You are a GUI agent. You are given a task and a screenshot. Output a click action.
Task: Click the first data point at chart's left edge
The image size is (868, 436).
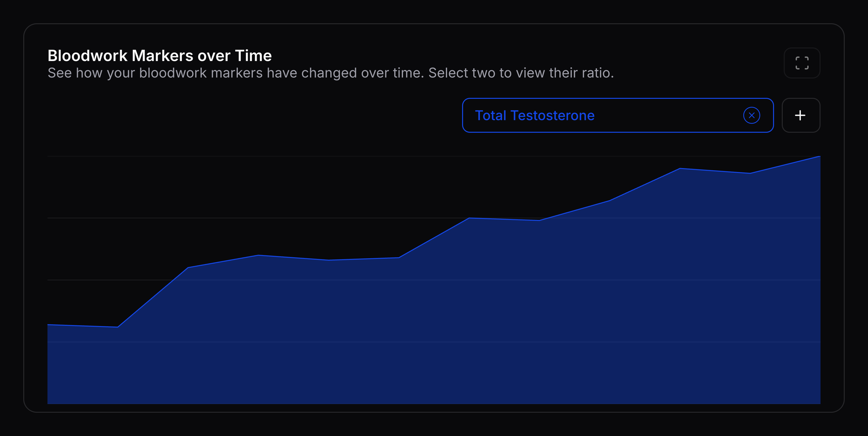coord(48,325)
